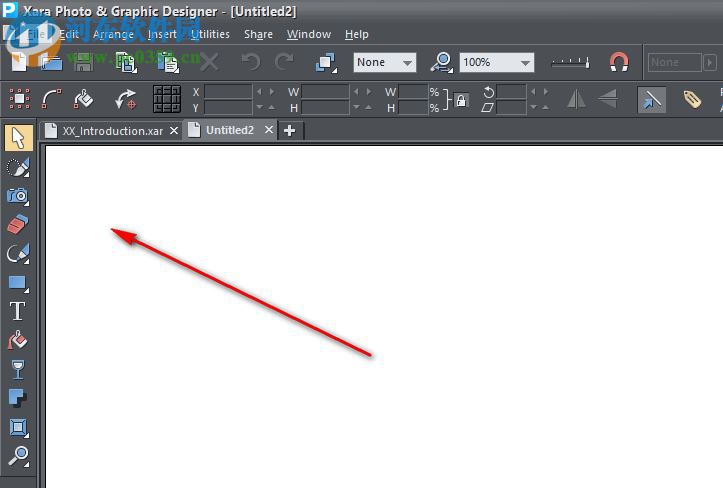The image size is (723, 488).
Task: Select the Rectangle shape tool
Action: (x=18, y=282)
